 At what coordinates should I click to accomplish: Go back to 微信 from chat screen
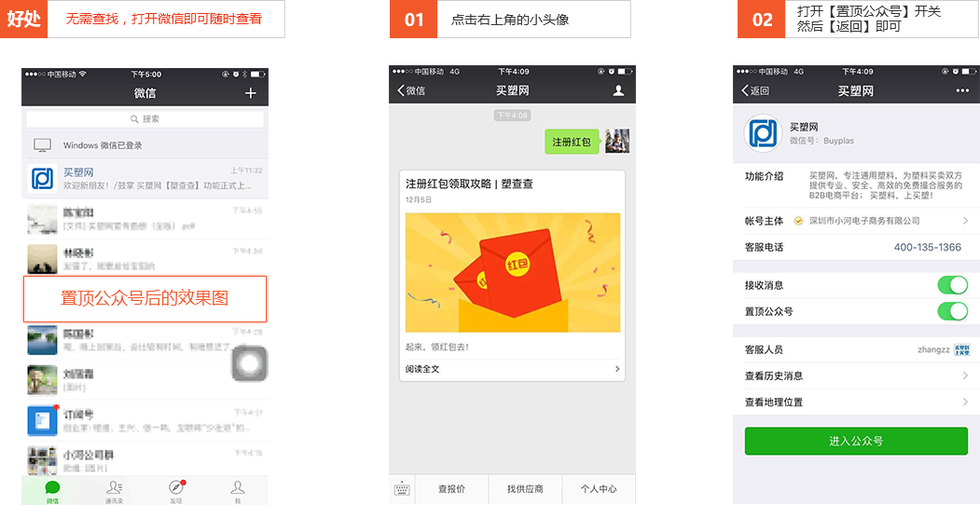coord(411,90)
